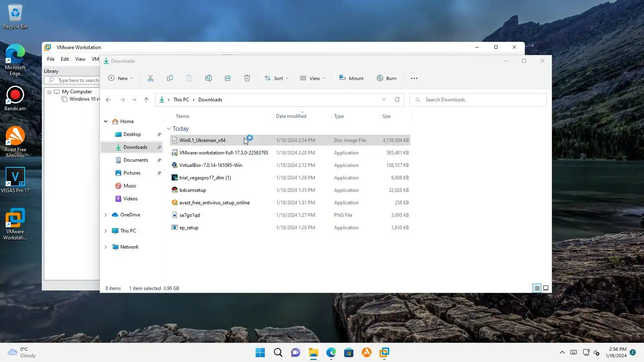Select Win8.1_Ukrainian_x64 file
The width and height of the screenshot is (644, 362).
[x=290, y=140]
